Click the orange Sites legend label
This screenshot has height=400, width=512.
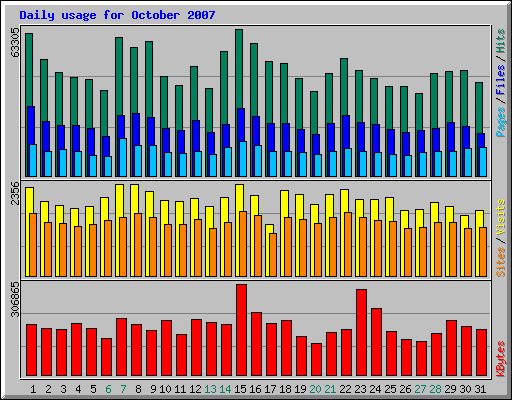[x=501, y=262]
